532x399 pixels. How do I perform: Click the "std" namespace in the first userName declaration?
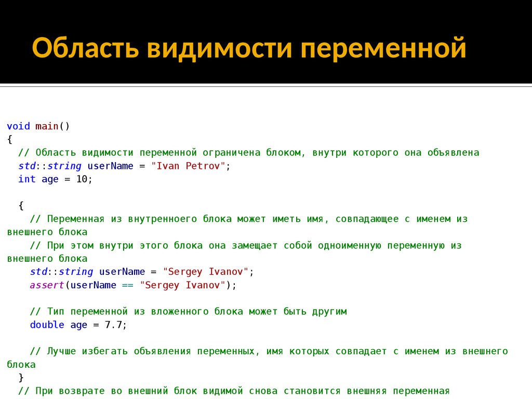click(26, 166)
